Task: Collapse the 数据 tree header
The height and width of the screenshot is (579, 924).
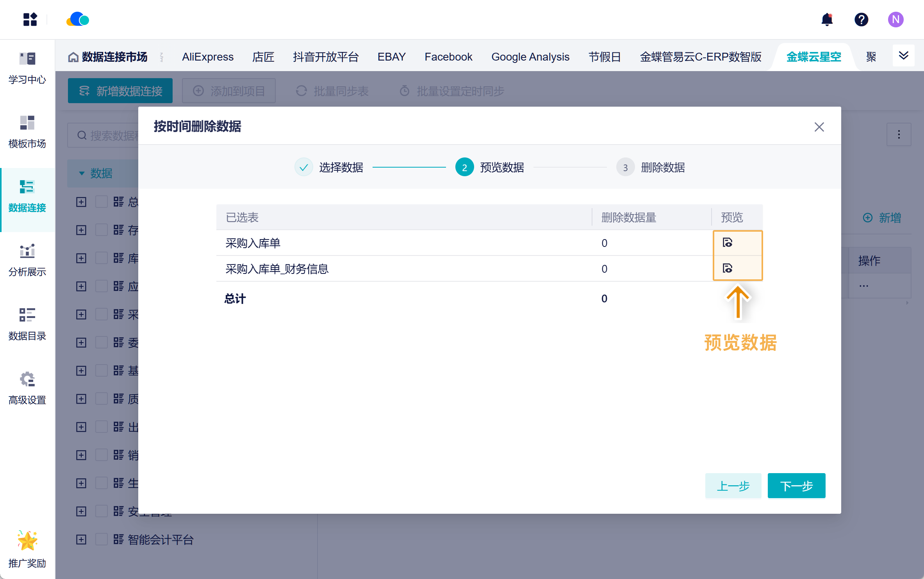Action: [x=82, y=173]
